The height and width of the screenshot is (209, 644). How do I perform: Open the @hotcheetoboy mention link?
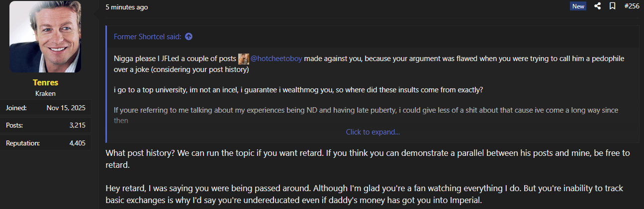click(x=276, y=59)
